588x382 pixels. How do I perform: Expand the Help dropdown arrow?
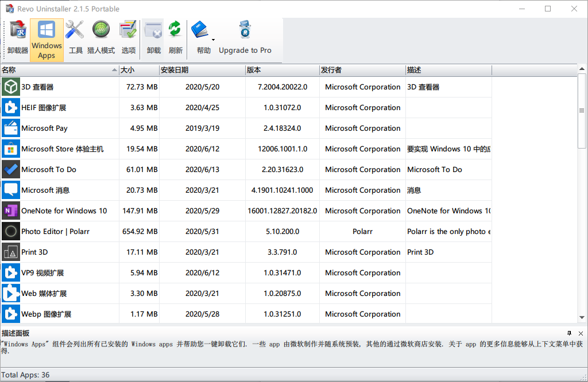click(x=213, y=40)
